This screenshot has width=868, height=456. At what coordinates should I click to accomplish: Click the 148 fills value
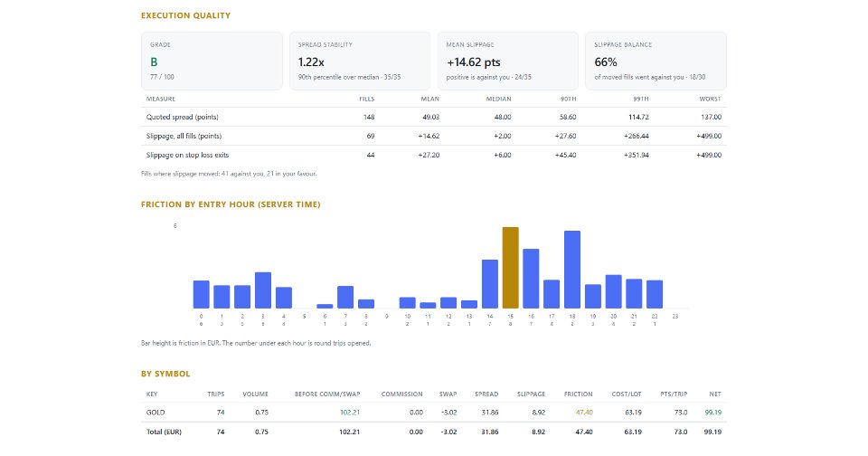(369, 117)
